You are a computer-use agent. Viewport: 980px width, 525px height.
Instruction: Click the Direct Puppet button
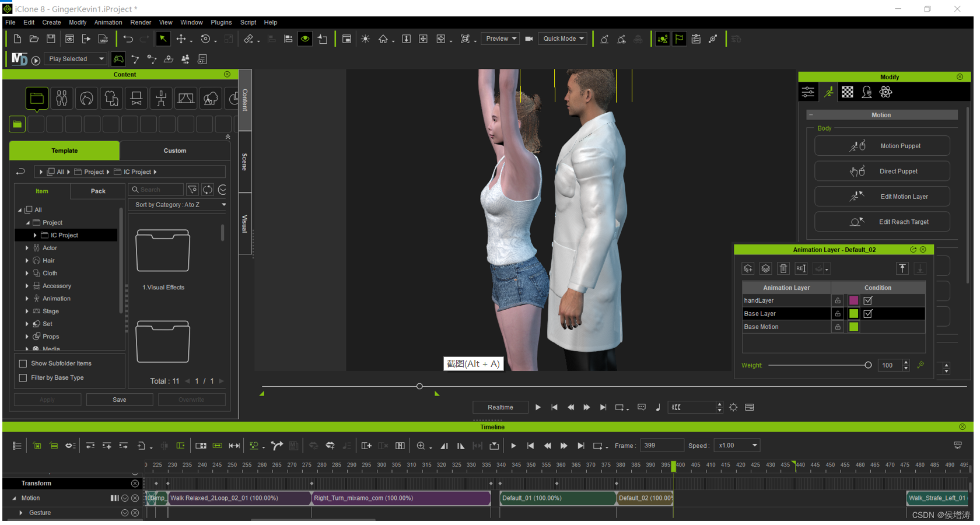[882, 171]
